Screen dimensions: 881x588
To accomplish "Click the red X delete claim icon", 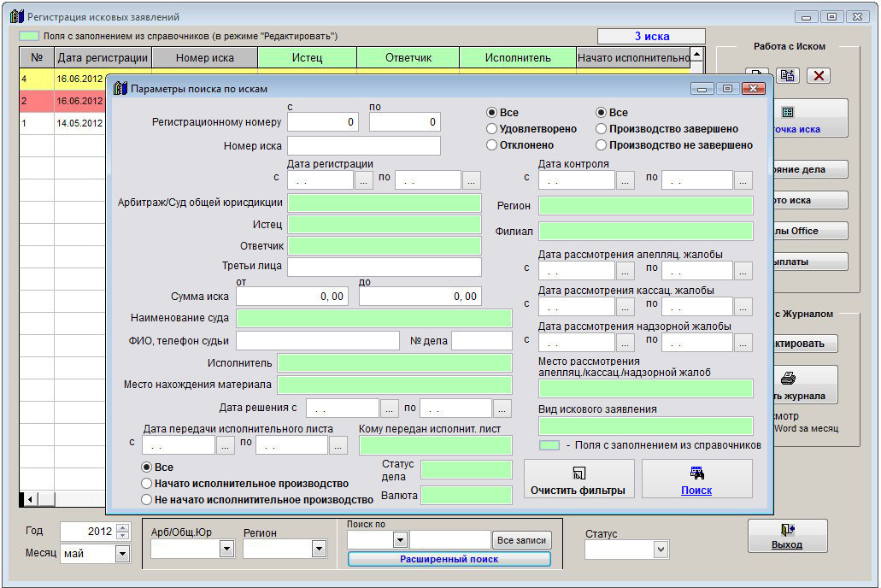I will click(x=819, y=76).
